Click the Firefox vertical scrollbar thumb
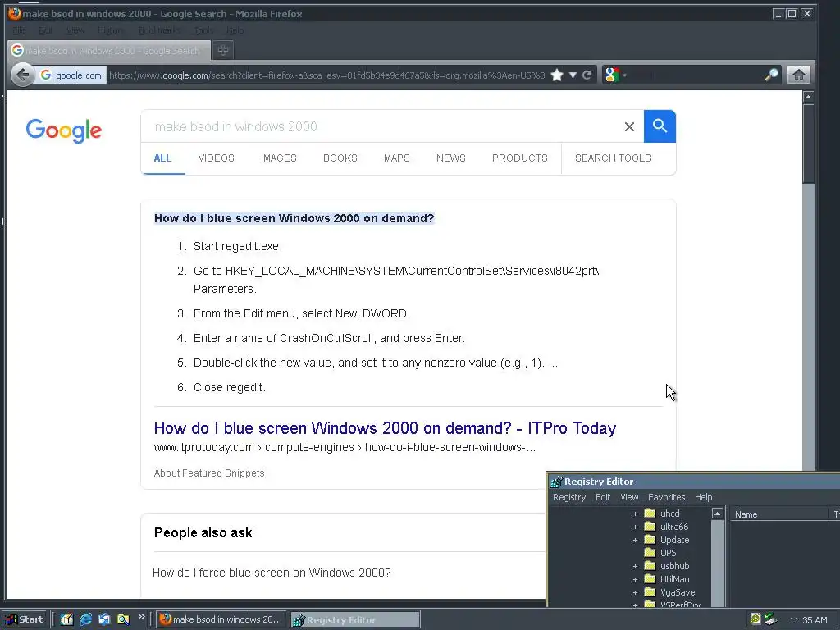Viewport: 840px width, 630px height. tap(808, 144)
